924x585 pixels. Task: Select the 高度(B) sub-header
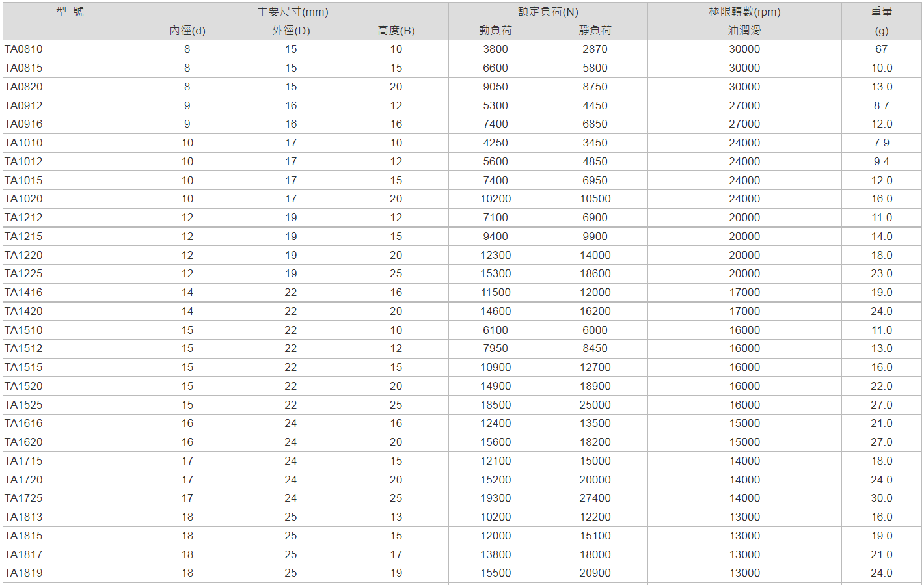pos(396,31)
